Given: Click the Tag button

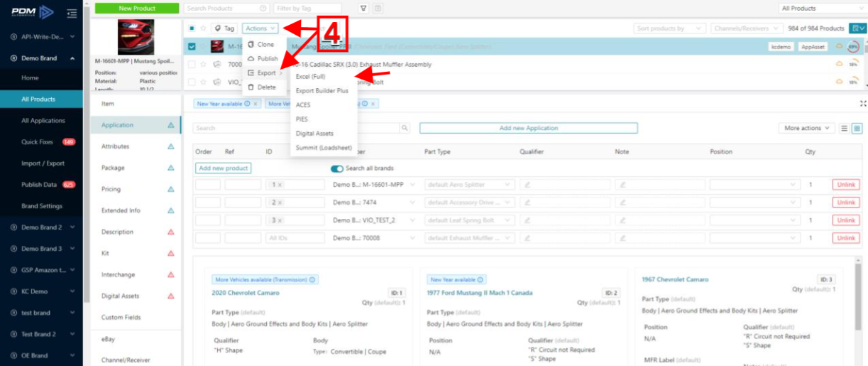Looking at the screenshot, I should 224,28.
